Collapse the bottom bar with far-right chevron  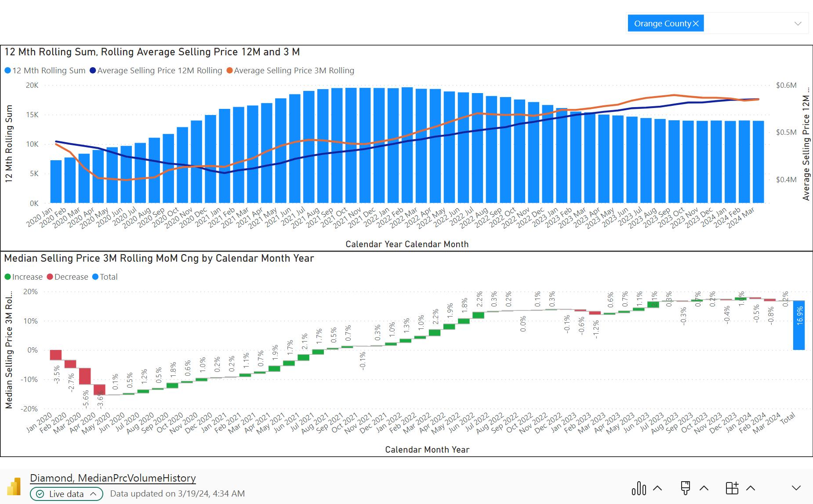[796, 488]
